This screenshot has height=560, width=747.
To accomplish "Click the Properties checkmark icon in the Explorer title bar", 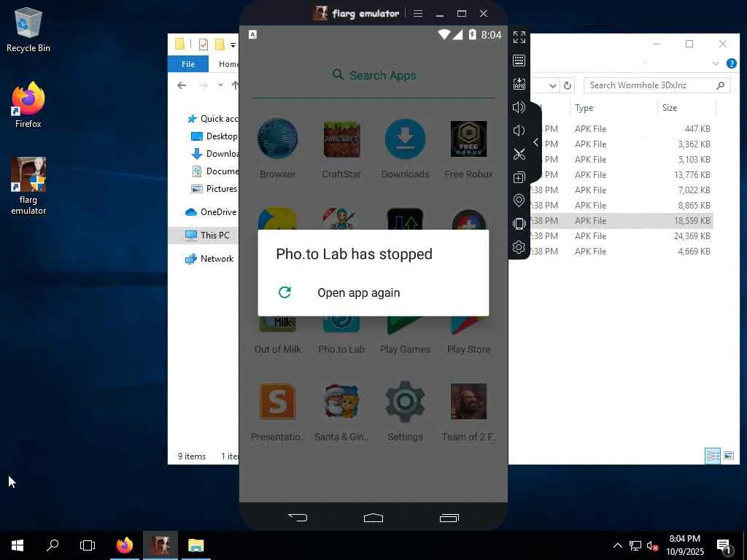I will coord(204,44).
